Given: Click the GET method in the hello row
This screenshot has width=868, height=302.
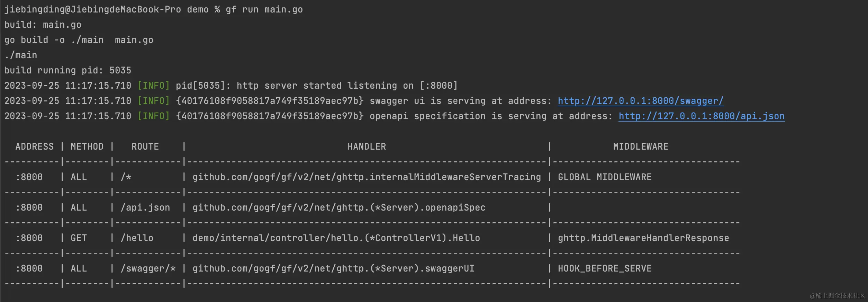Looking at the screenshot, I should pyautogui.click(x=79, y=238).
